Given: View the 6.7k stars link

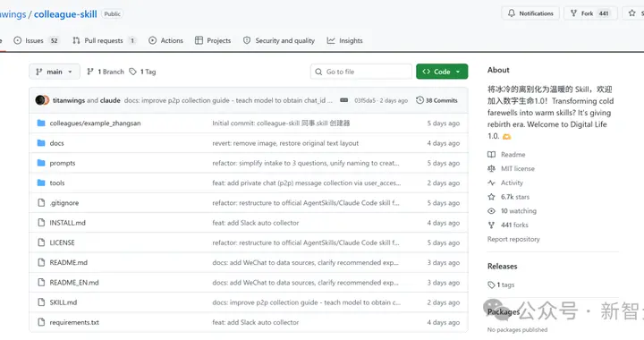Looking at the screenshot, I should (508, 197).
